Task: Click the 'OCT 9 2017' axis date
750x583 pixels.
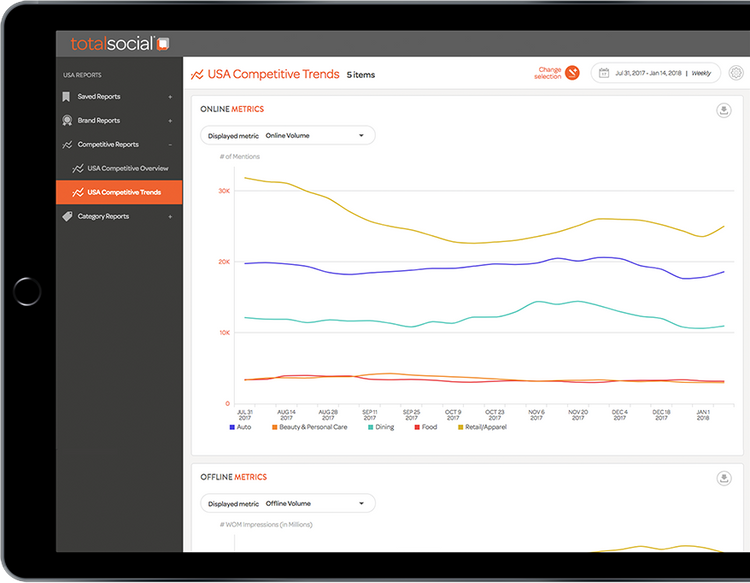Action: pos(453,415)
